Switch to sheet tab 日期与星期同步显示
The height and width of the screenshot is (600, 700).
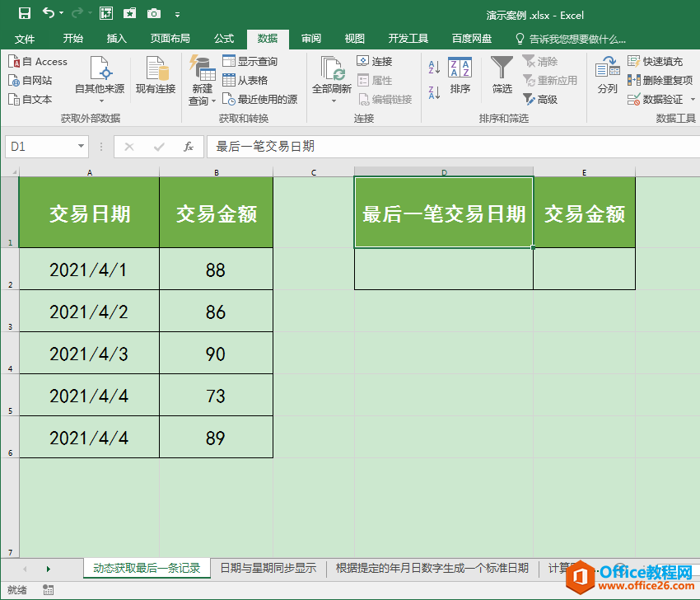pos(268,568)
